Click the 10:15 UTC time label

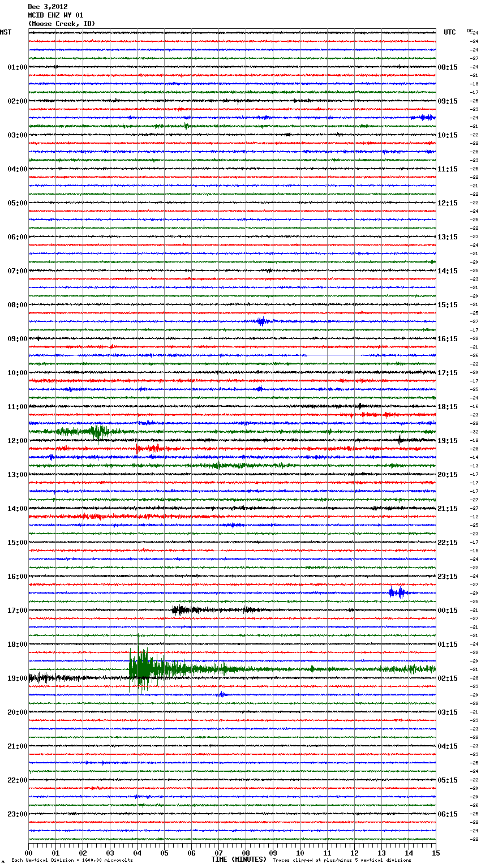[448, 135]
